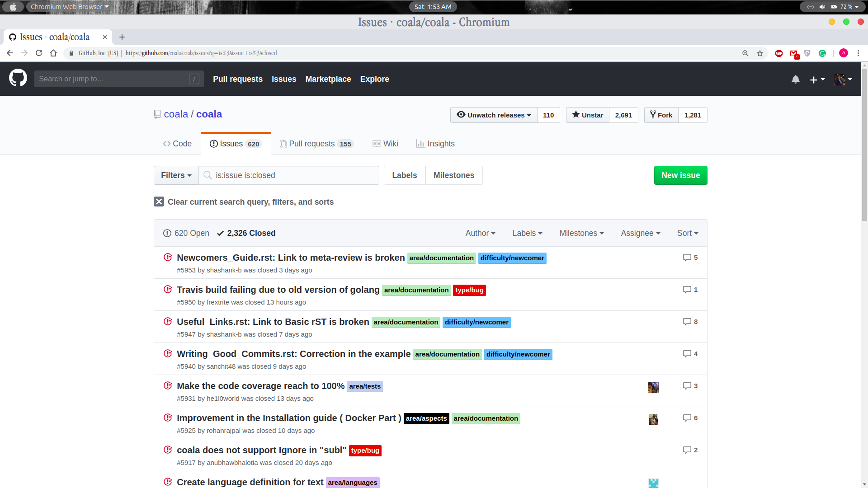Open the Filters dropdown

176,175
